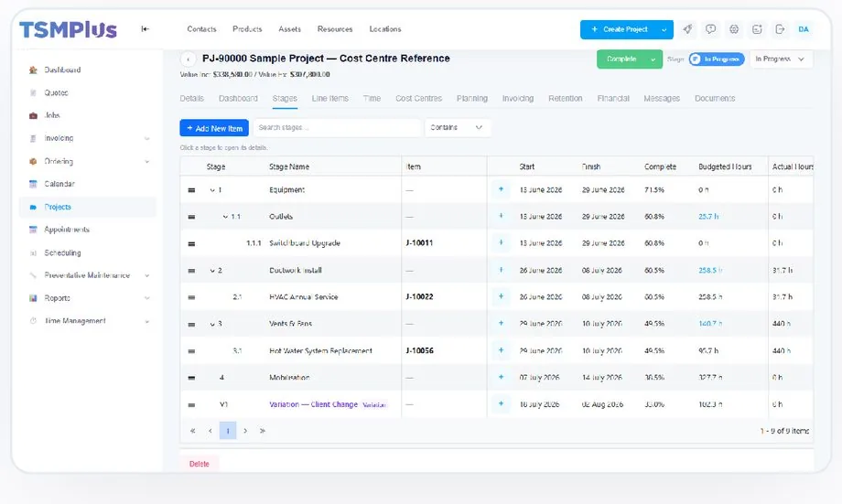Viewport: 842px width, 504px height.
Task: Collapse stage 1.1 Outlets
Action: tap(225, 217)
